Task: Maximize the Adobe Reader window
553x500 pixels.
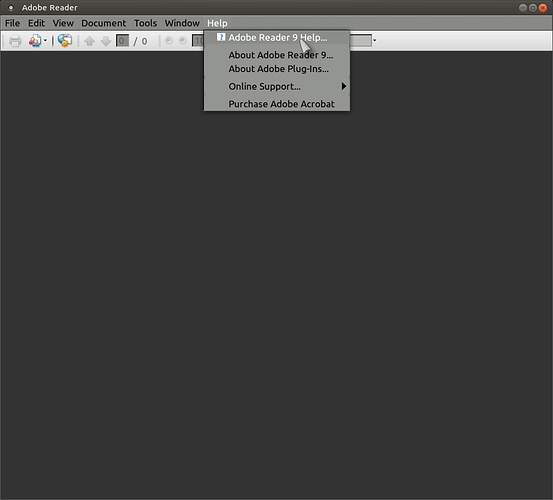Action: [x=533, y=7]
